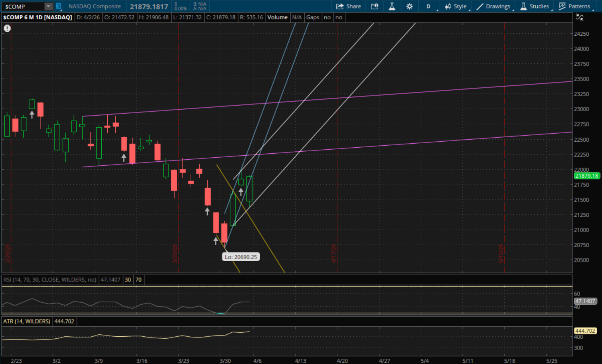Click the blue linked-color number 3 icon

[x=59, y=6]
